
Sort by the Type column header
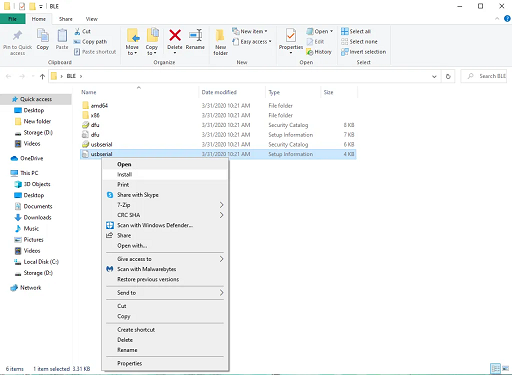pos(293,92)
